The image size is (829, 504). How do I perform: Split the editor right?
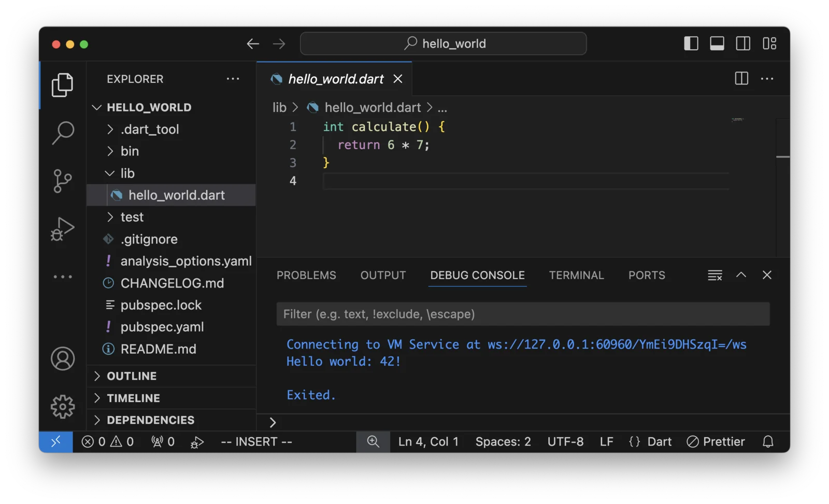pos(741,79)
